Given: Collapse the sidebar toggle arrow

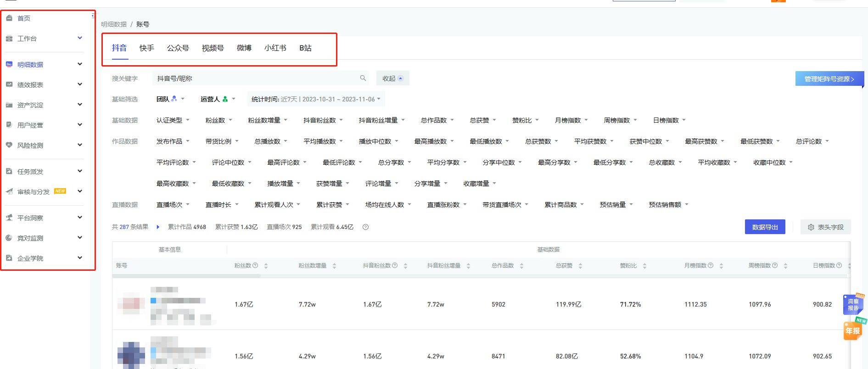Looking at the screenshot, I should pos(93,16).
